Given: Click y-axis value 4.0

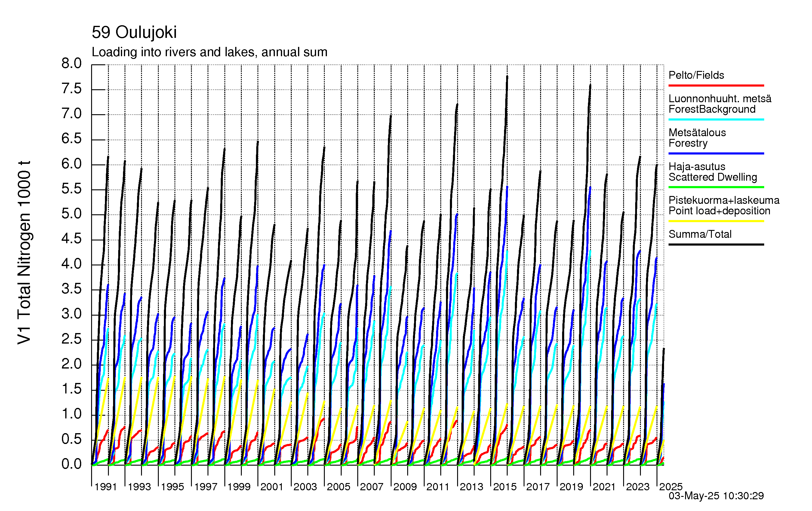Looking at the screenshot, I should point(72,264).
